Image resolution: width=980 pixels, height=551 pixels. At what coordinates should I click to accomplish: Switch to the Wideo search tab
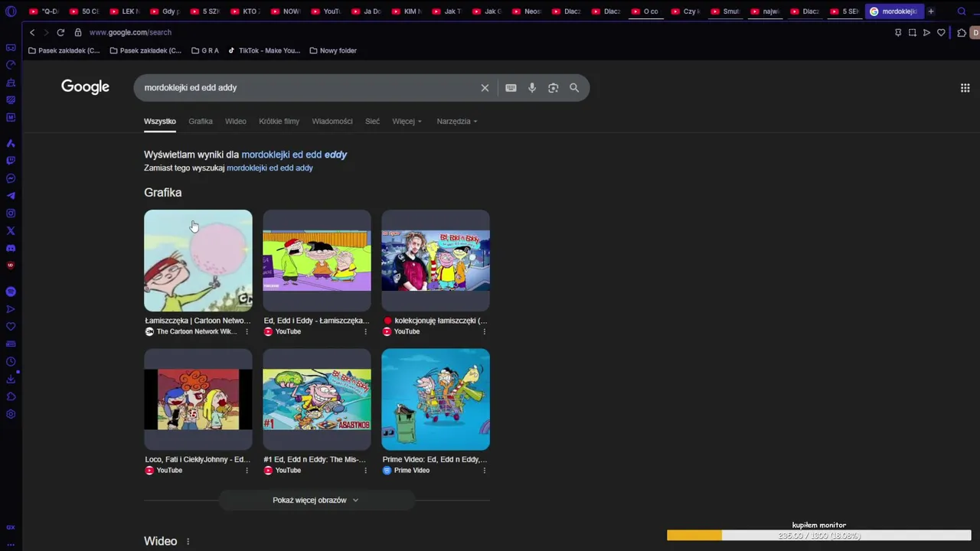(236, 121)
